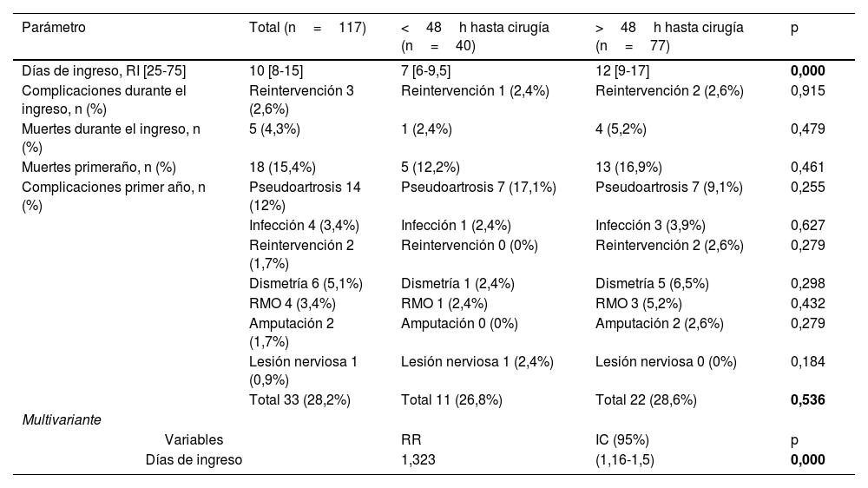Click the p-value 0,915
The height and width of the screenshot is (488, 868).
(x=807, y=90)
